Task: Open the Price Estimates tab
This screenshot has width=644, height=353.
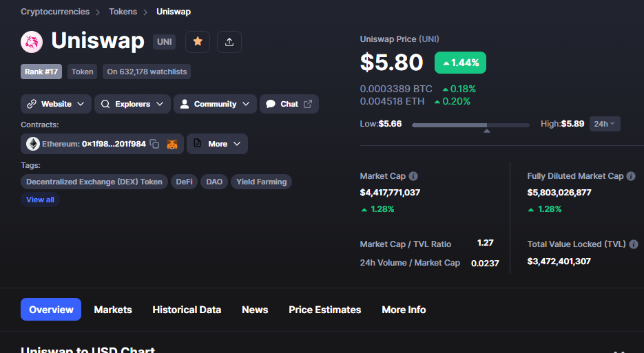Action: tap(325, 310)
